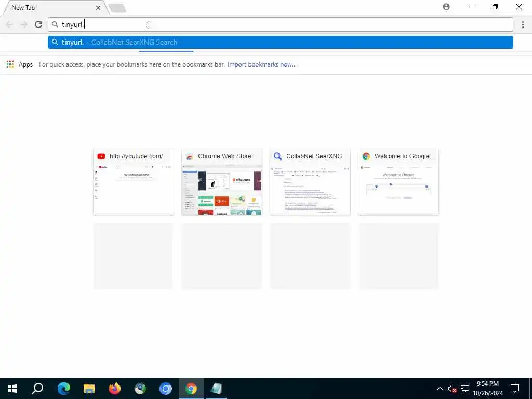Select the New Tab tab
Viewport: 532px width, 399px height.
pos(54,7)
